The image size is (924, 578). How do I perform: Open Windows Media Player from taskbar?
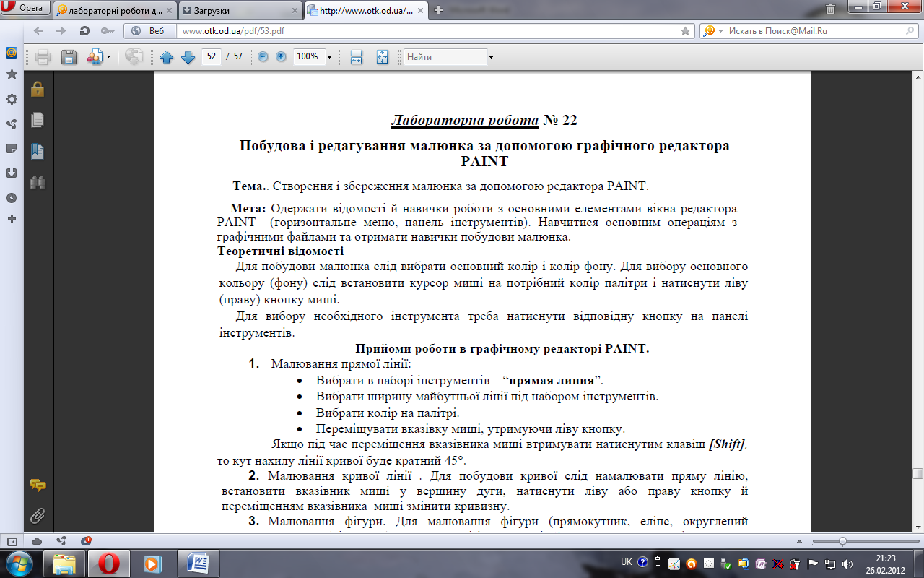152,563
